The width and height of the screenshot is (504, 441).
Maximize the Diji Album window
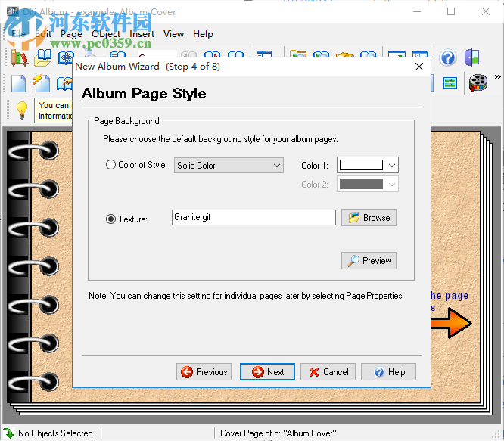coord(451,11)
